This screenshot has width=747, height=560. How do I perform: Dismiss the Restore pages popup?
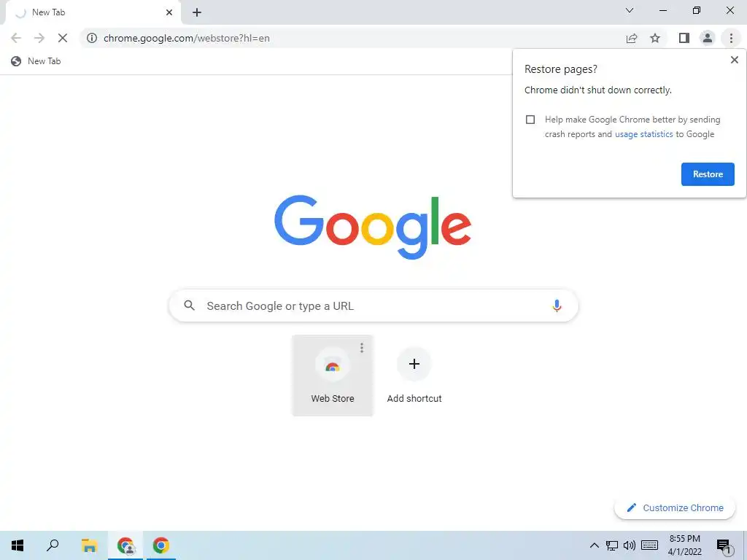(734, 60)
